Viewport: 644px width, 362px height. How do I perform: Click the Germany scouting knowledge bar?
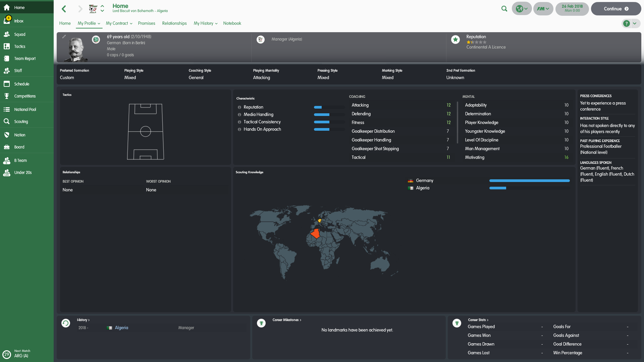[x=529, y=181]
